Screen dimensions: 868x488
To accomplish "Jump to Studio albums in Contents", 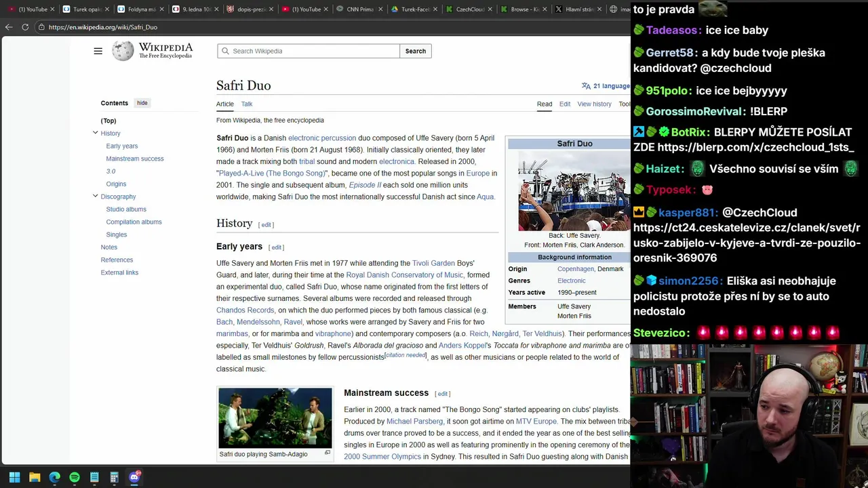I will tap(126, 209).
